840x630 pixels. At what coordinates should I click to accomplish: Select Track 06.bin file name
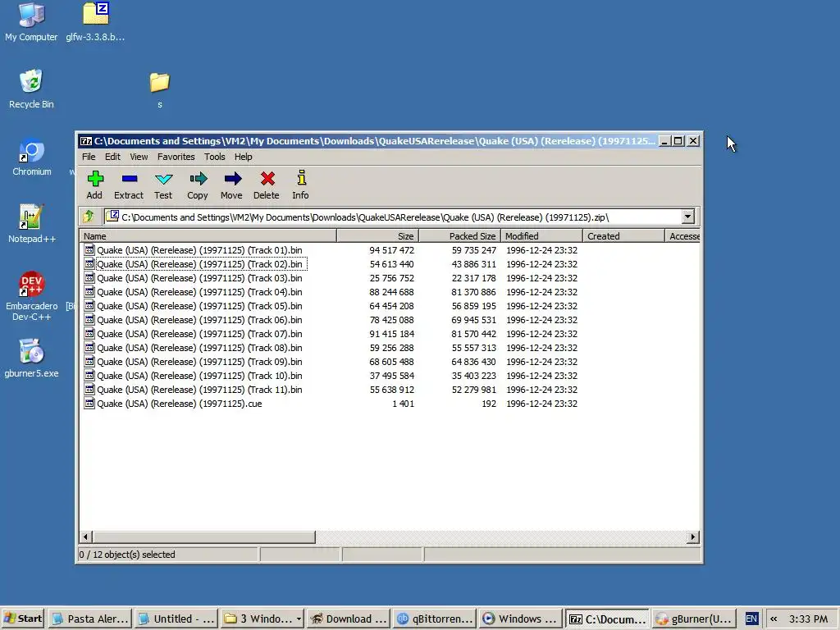199,320
